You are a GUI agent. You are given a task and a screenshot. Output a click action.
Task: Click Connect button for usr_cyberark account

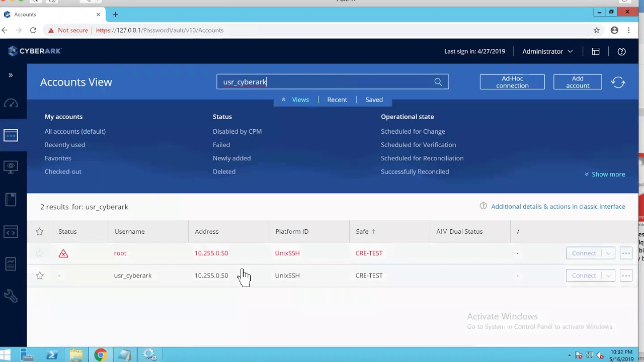coord(584,276)
